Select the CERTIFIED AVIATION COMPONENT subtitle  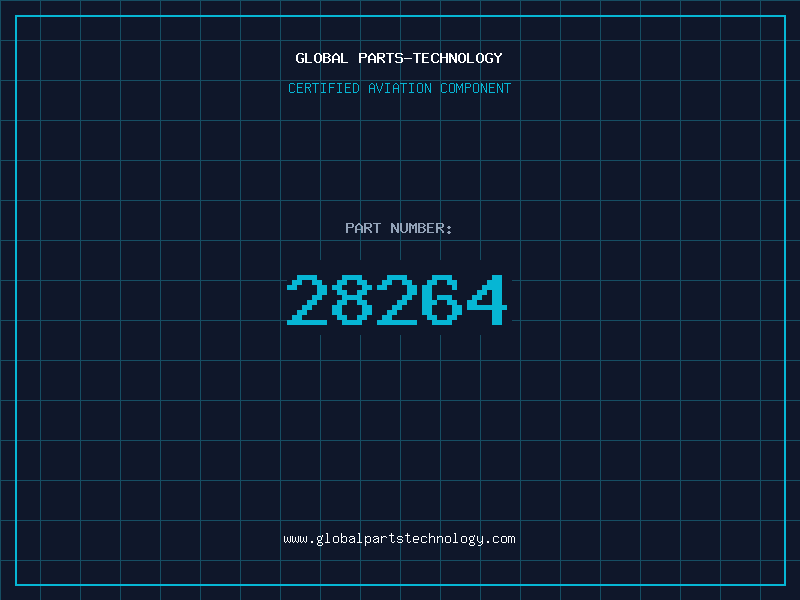click(399, 88)
